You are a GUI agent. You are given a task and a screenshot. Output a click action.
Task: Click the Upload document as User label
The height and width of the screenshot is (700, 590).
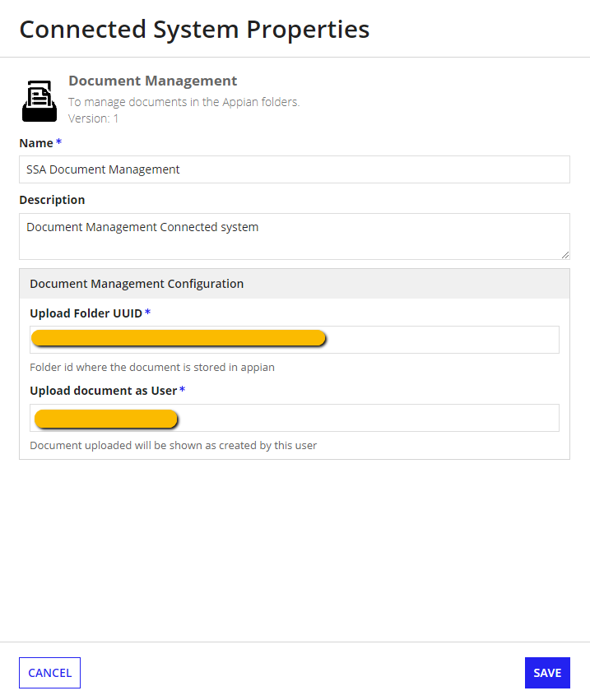coord(103,391)
